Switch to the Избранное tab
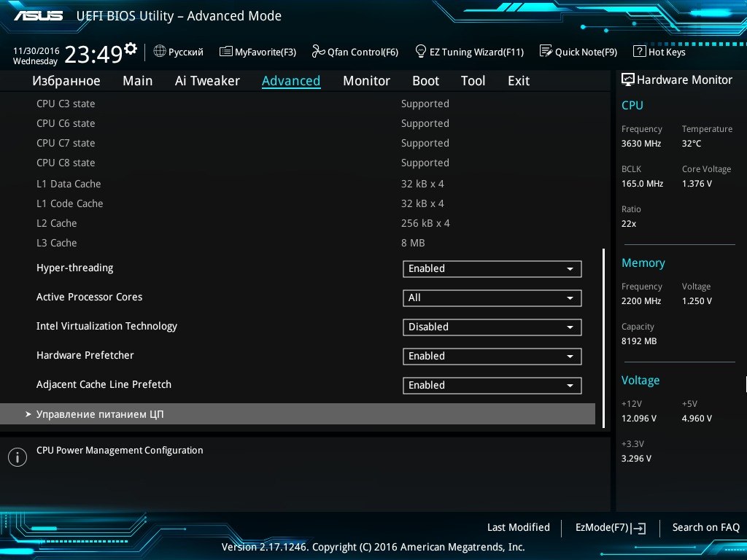Screen dimensions: 747x560 66,81
